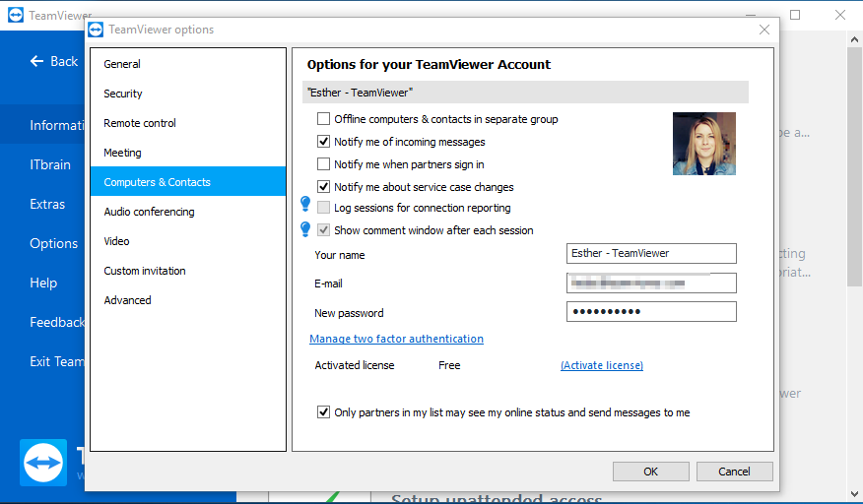Click the scroll up arrow in main window
This screenshot has height=504, width=863.
854,39
